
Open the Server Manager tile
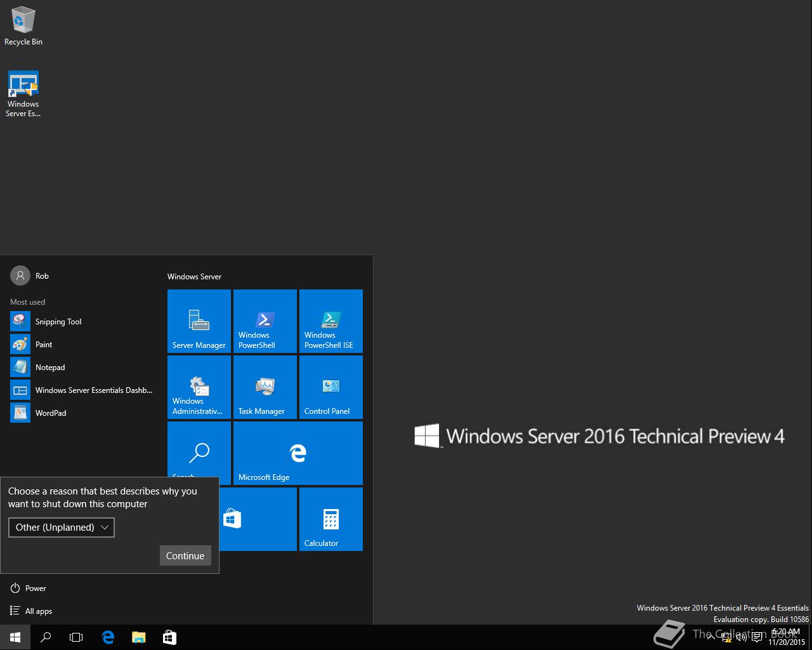coord(199,321)
